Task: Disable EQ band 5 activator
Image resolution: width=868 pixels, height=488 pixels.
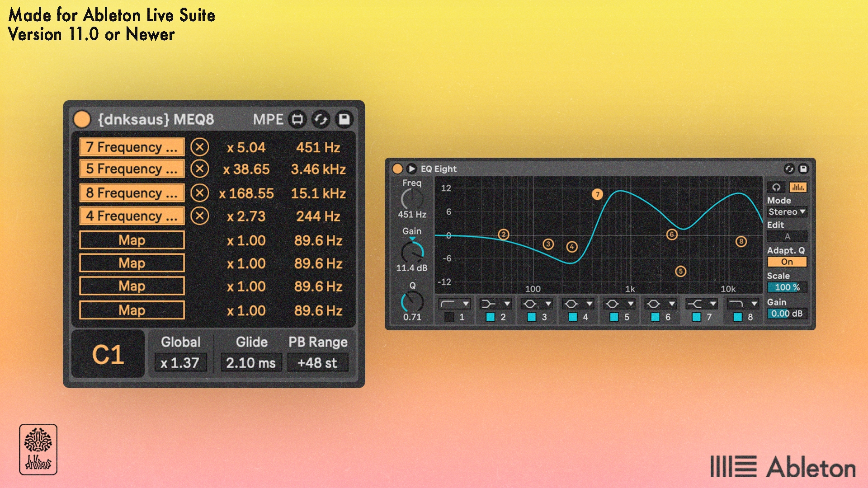Action: coord(614,317)
